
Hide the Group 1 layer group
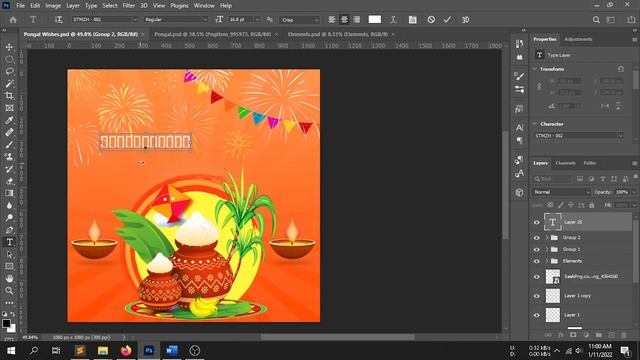[x=536, y=249]
